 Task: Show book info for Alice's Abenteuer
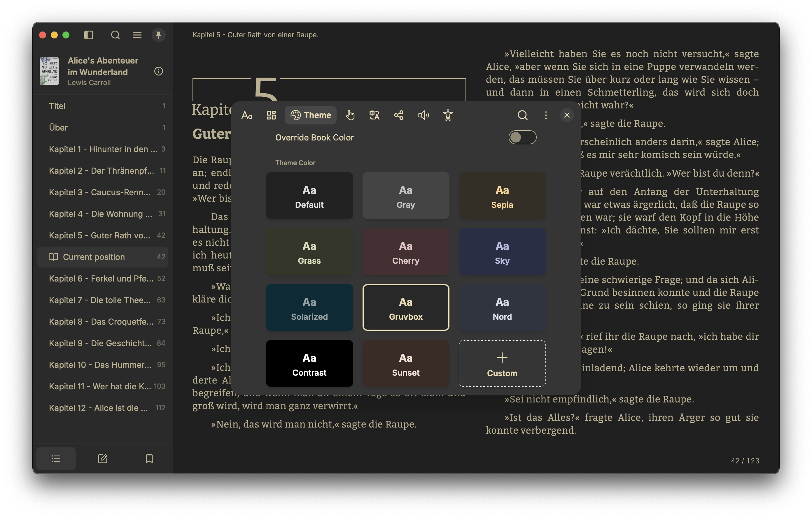[158, 71]
